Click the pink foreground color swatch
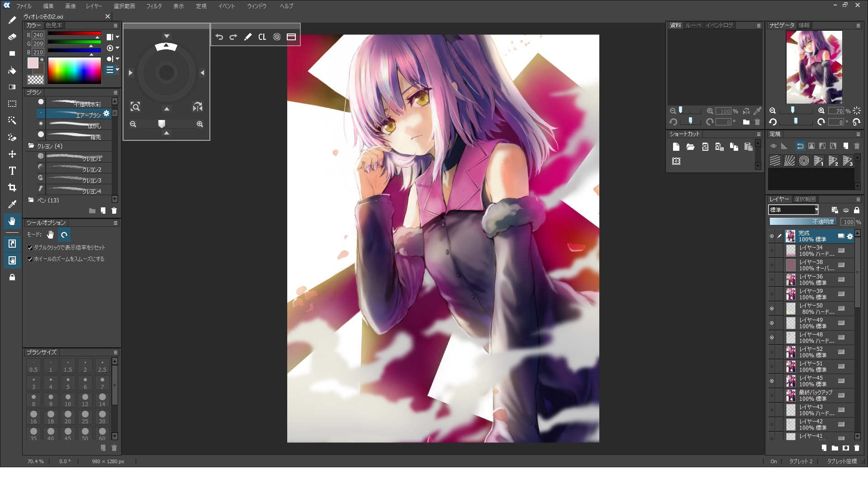 (x=33, y=63)
